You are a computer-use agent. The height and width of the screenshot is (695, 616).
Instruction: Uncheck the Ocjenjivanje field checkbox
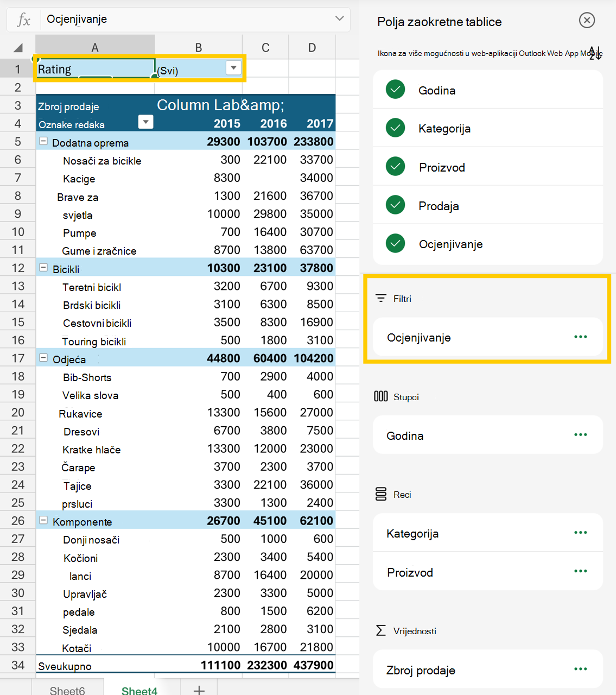[396, 243]
